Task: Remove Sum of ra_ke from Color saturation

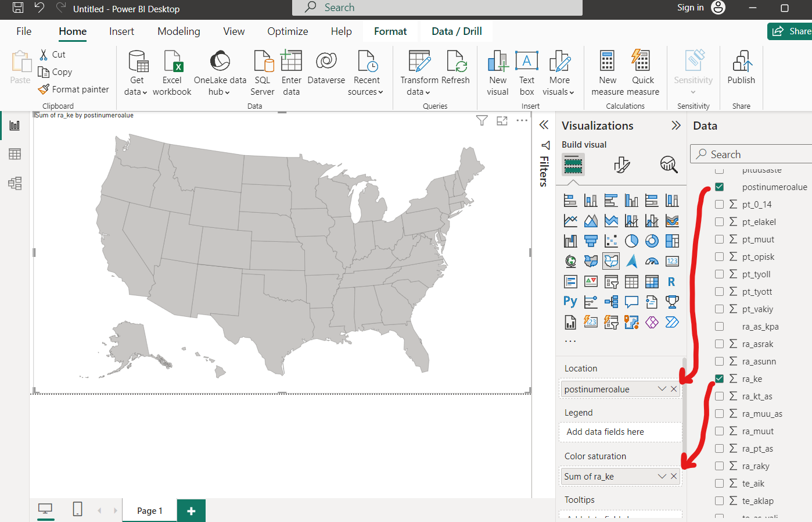Action: (674, 476)
